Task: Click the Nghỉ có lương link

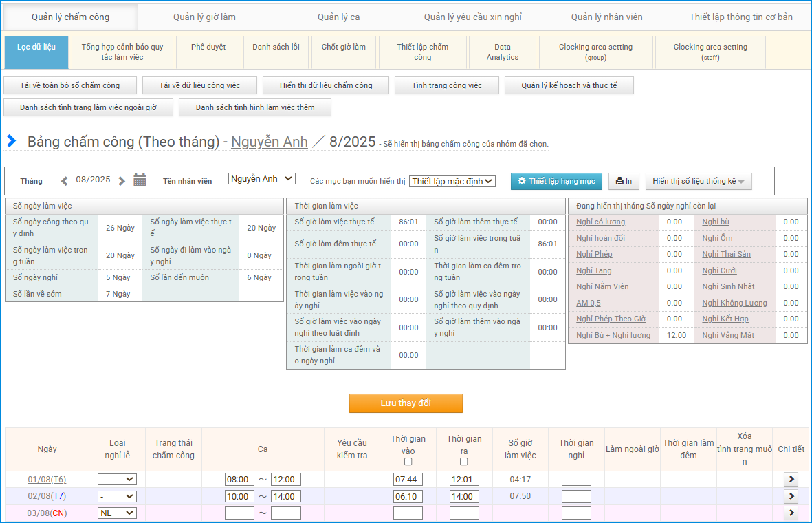Action: (x=600, y=222)
